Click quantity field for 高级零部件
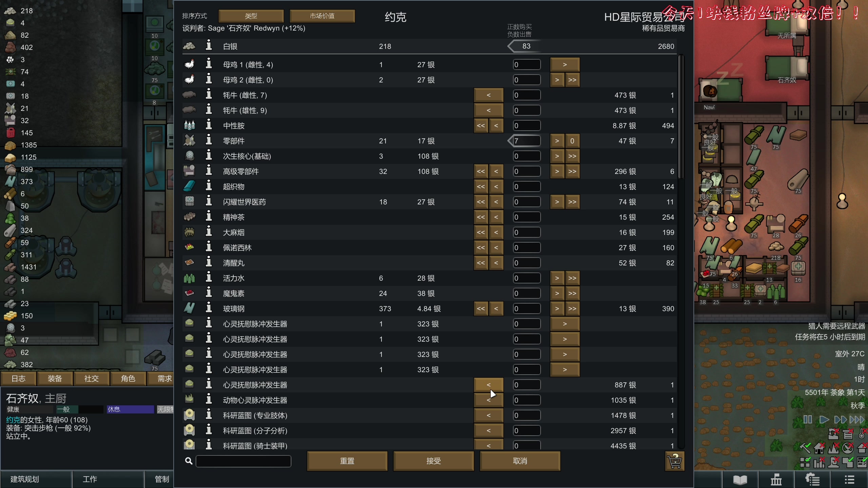Screen dimensions: 868x488 (527, 171)
